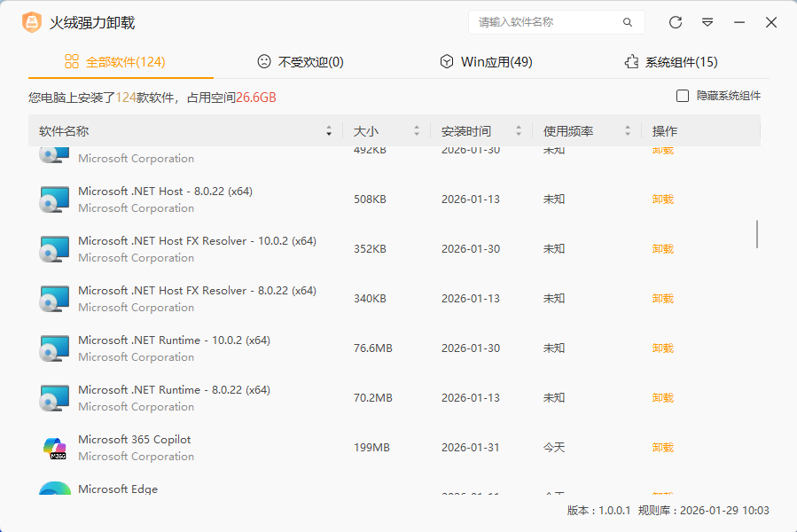This screenshot has height=532, width=797.
Task: Sort by 安装时间 column header
Action: [x=466, y=131]
